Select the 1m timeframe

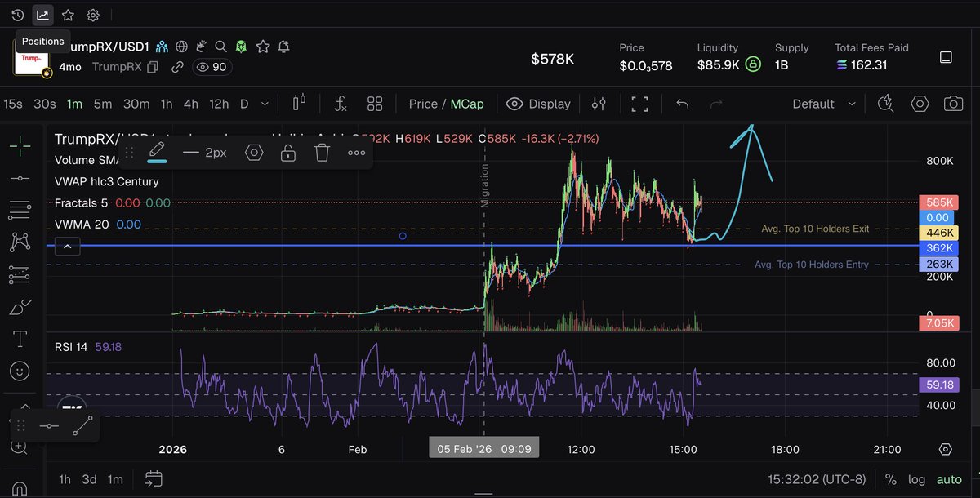pyautogui.click(x=74, y=104)
